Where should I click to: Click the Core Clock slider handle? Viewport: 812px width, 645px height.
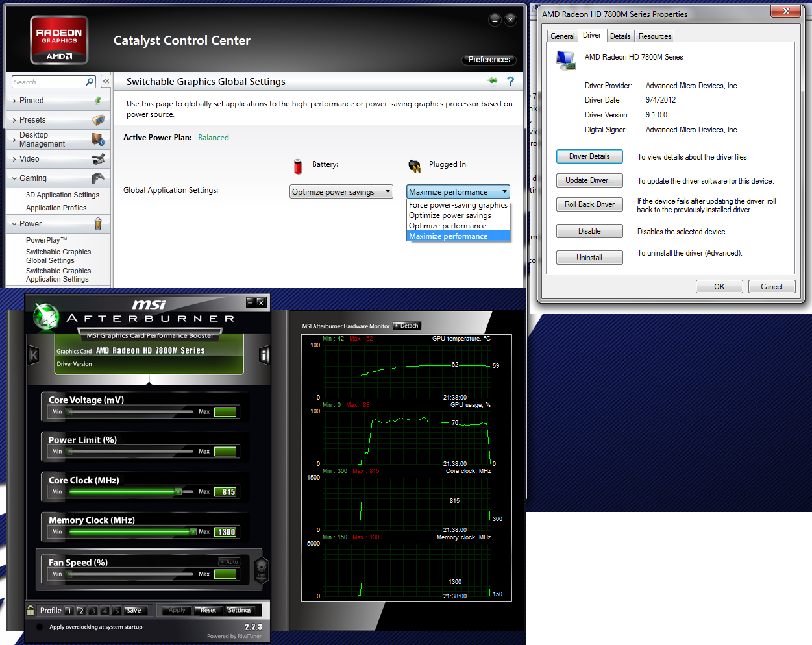178,492
